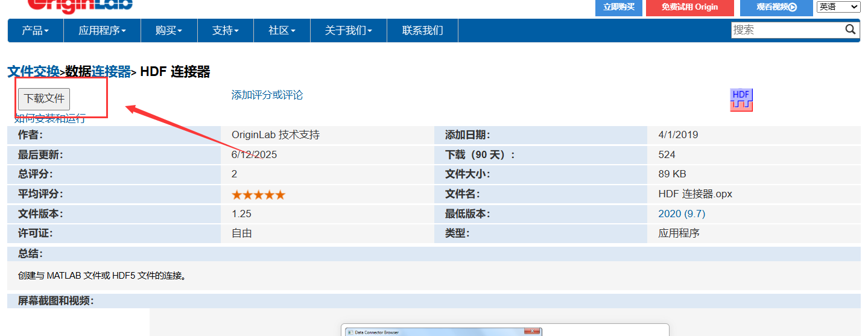The width and height of the screenshot is (868, 336).
Task: Open the 产品 menu
Action: [x=35, y=30]
